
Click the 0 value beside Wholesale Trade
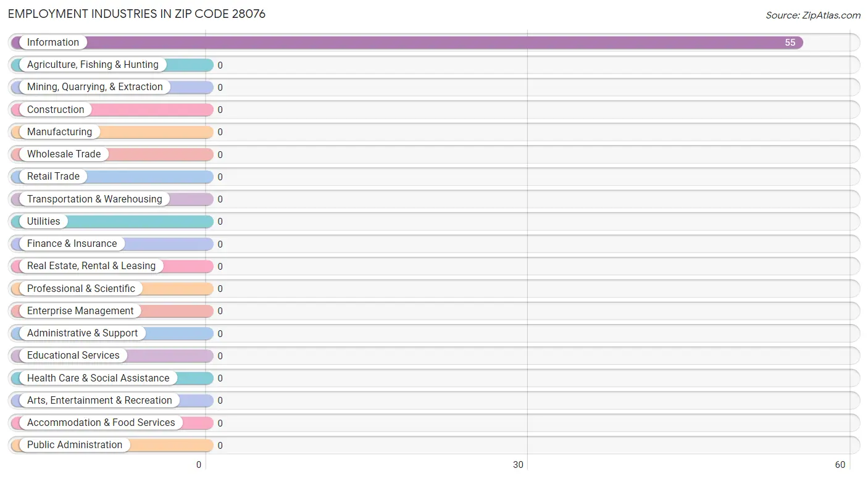point(220,155)
